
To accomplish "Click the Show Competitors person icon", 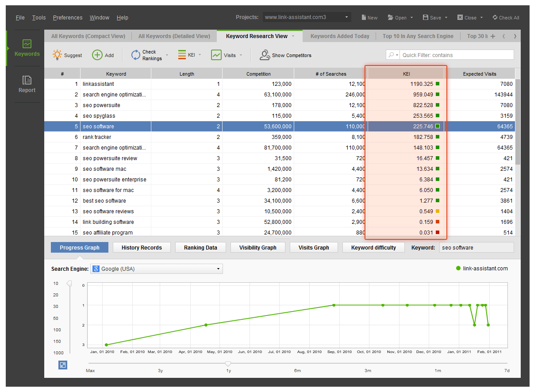I will pyautogui.click(x=265, y=55).
